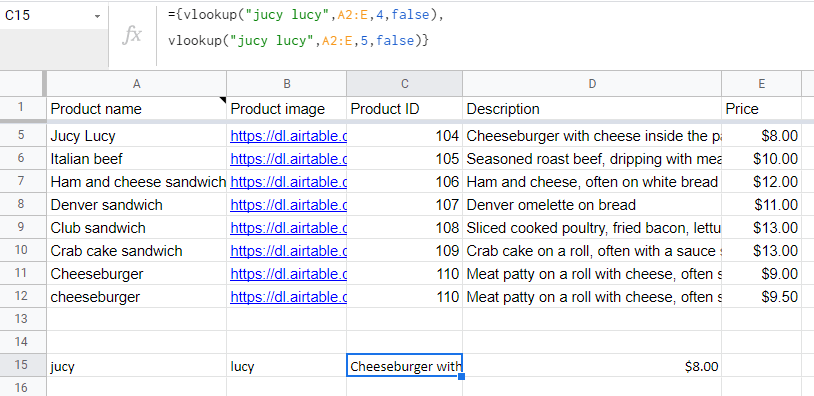
Task: Click the Product image header cell
Action: tap(287, 109)
